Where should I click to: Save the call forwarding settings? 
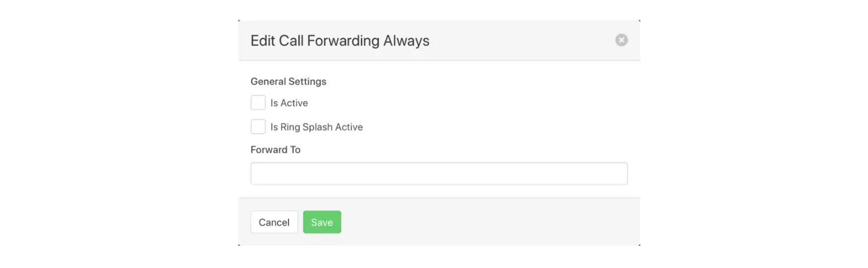pyautogui.click(x=322, y=222)
